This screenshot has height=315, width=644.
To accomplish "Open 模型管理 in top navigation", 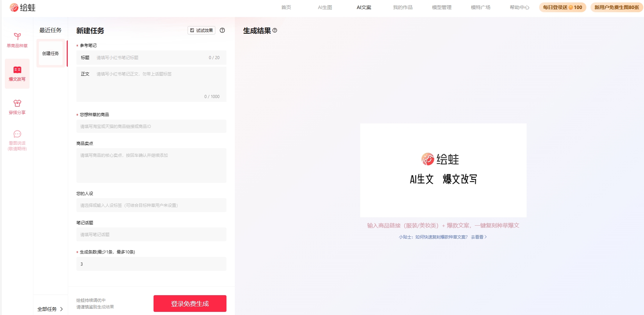I will 442,7.
